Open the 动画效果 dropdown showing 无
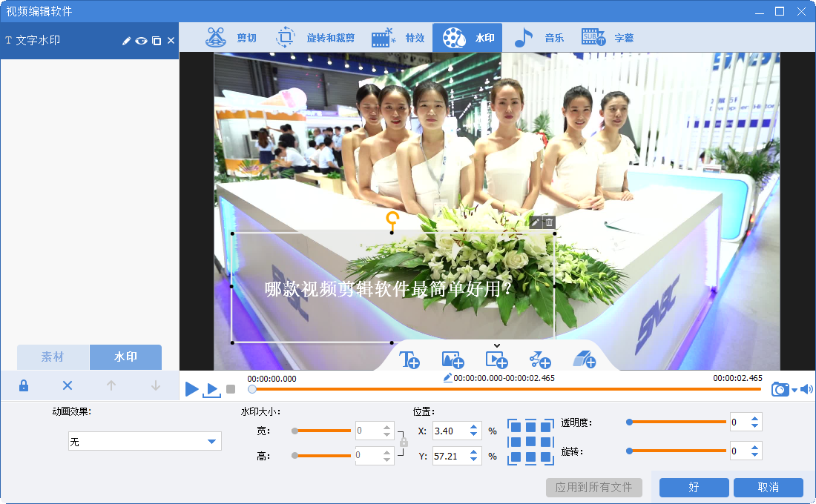This screenshot has height=504, width=816. 145,442
